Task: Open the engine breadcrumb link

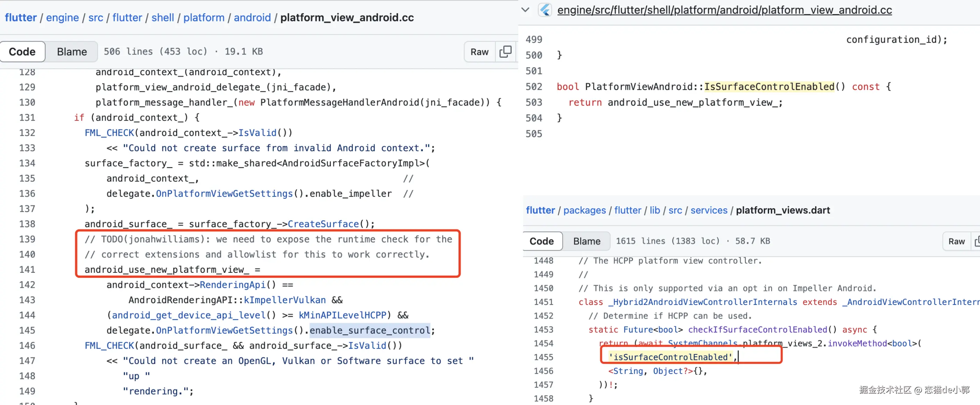Action: pyautogui.click(x=62, y=17)
